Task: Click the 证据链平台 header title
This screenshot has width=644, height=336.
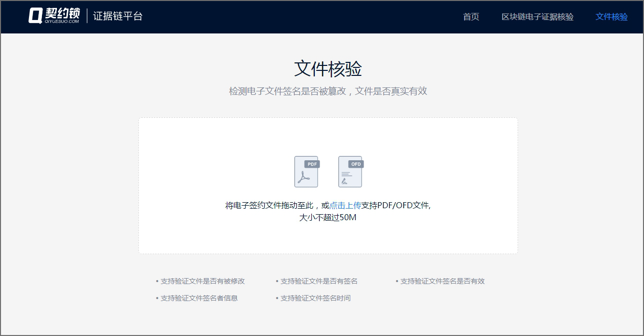Action: 118,16
